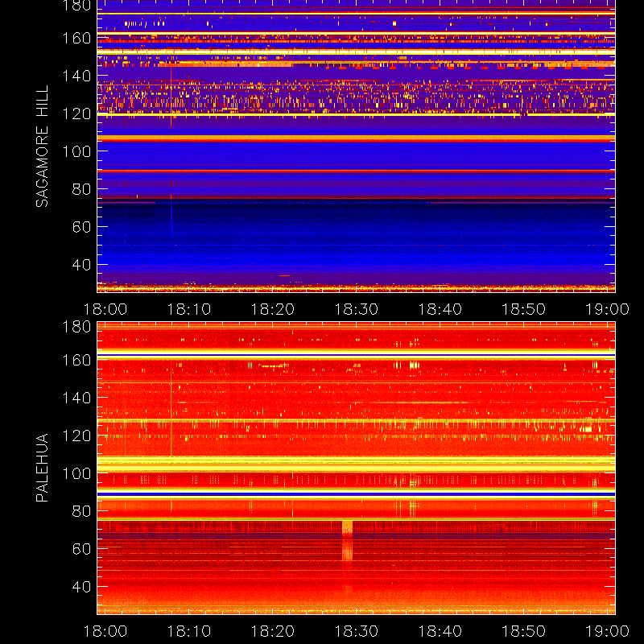The height and width of the screenshot is (644, 644).
Task: Select the 40 frequency tick of Palehua plot
Action: (x=81, y=587)
